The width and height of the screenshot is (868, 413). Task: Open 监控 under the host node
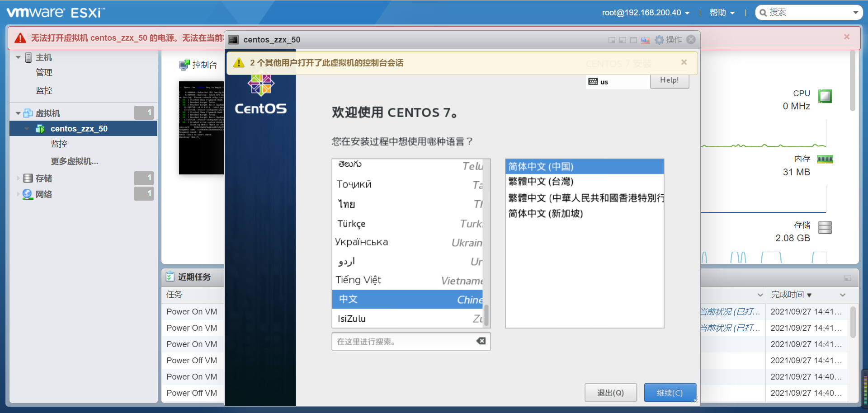pos(44,90)
